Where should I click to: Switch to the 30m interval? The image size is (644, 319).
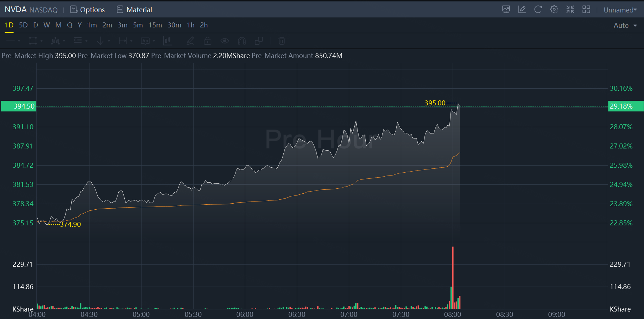click(x=175, y=25)
